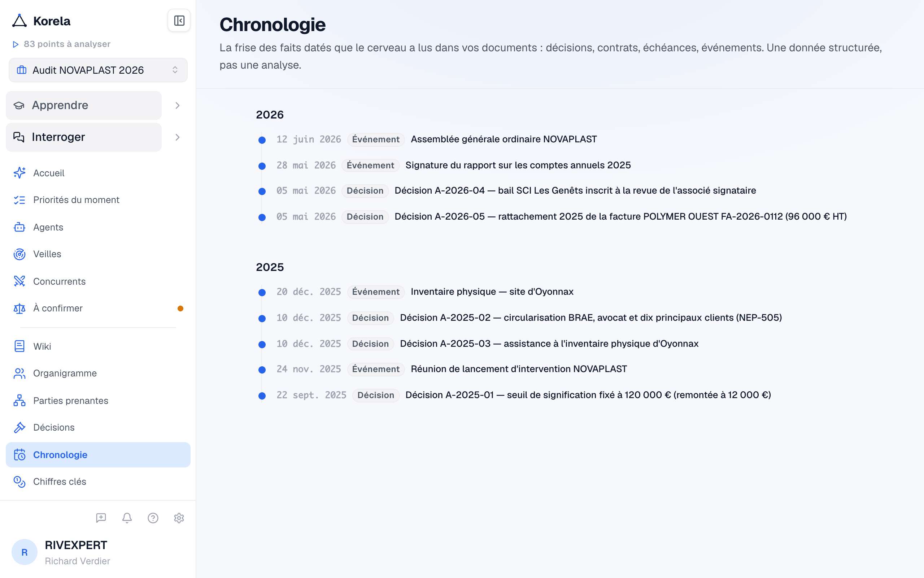Open the Audit NOVAPLAST 2026 workspace selector

pos(98,70)
